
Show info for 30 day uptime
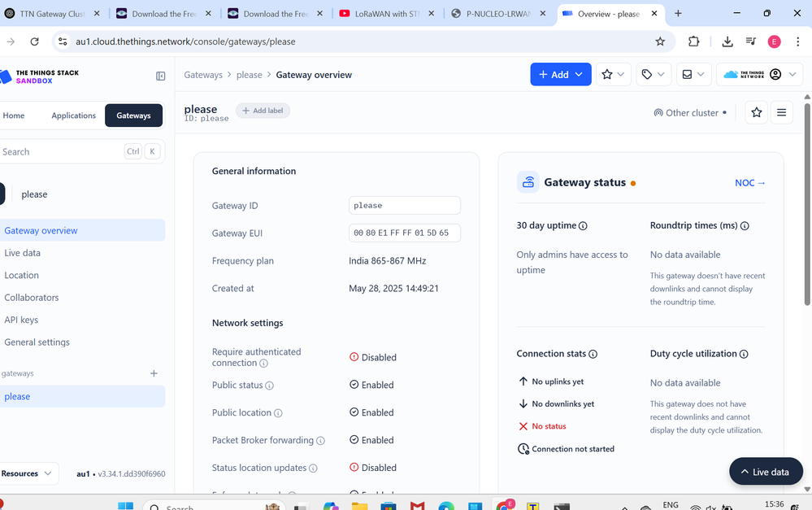tap(583, 226)
